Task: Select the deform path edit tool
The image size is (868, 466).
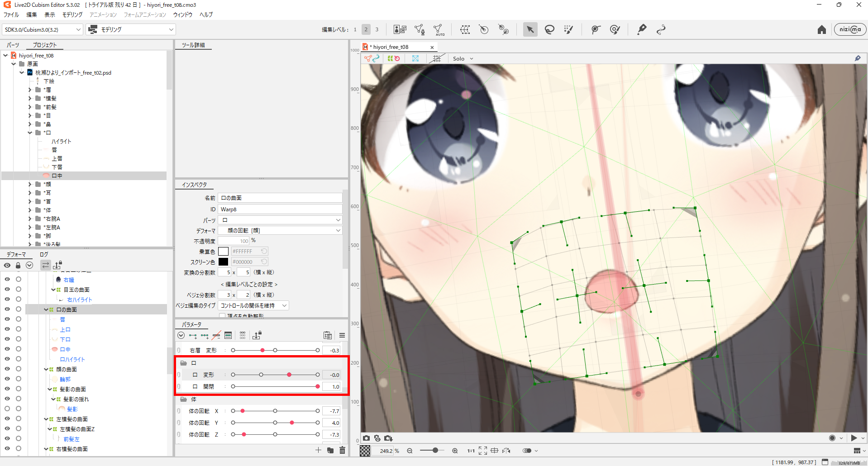Action: [x=596, y=29]
